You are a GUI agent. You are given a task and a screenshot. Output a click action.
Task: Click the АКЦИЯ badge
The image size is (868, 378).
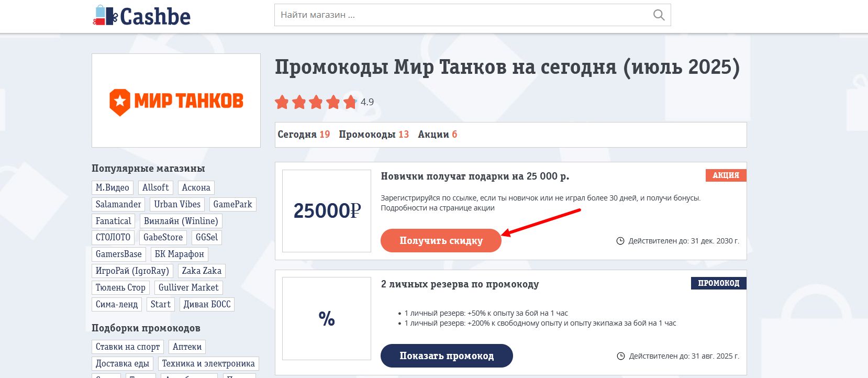click(726, 175)
